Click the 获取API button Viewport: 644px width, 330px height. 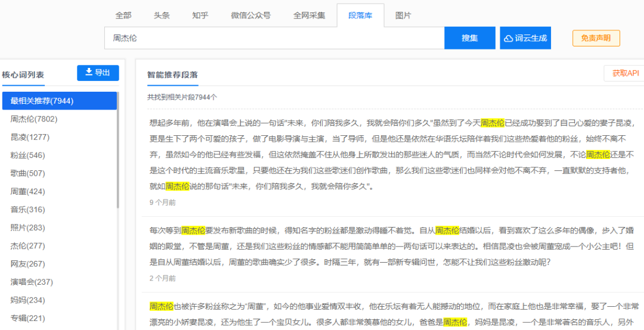point(625,73)
